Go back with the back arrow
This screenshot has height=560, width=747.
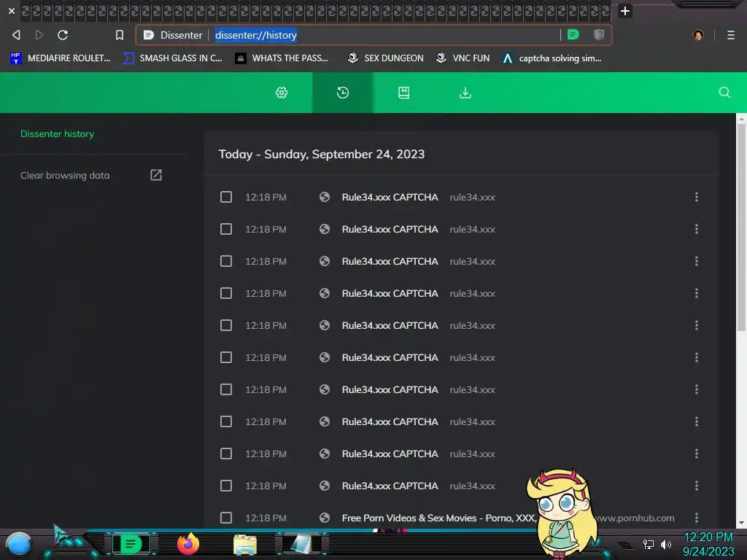tap(16, 35)
